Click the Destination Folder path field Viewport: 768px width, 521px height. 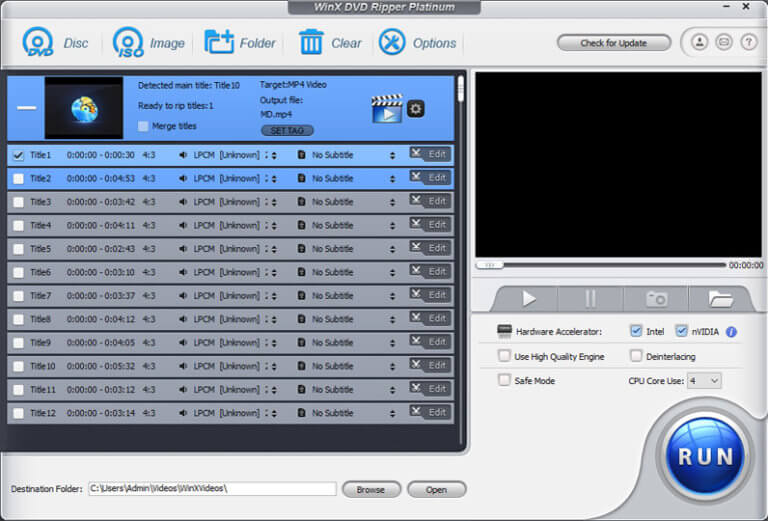pyautogui.click(x=212, y=488)
